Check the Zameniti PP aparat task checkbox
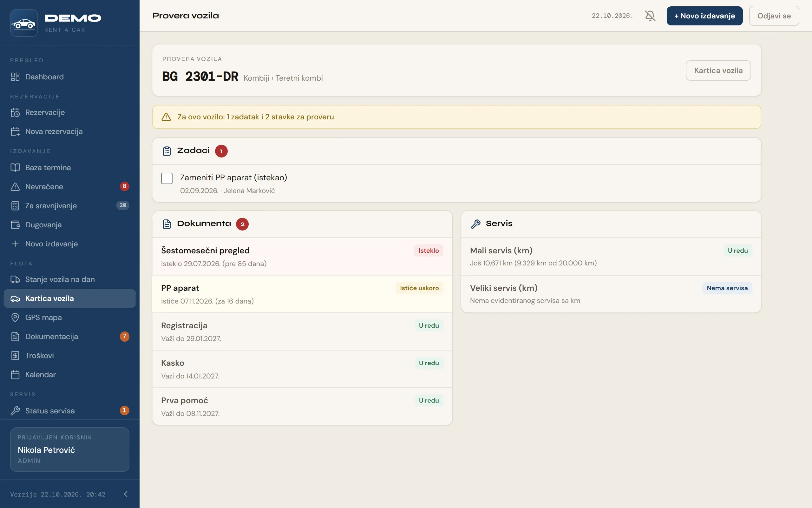 tap(167, 178)
